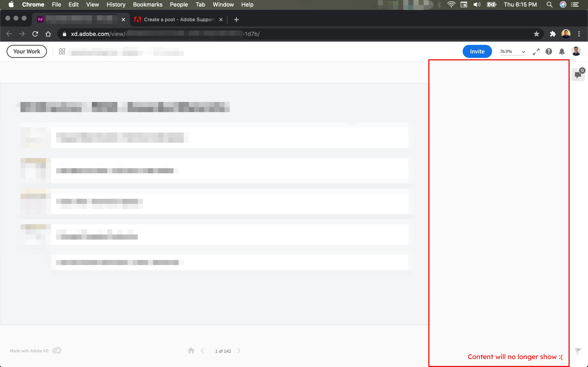Open the Bookmarks menu in menu bar

[x=147, y=5]
